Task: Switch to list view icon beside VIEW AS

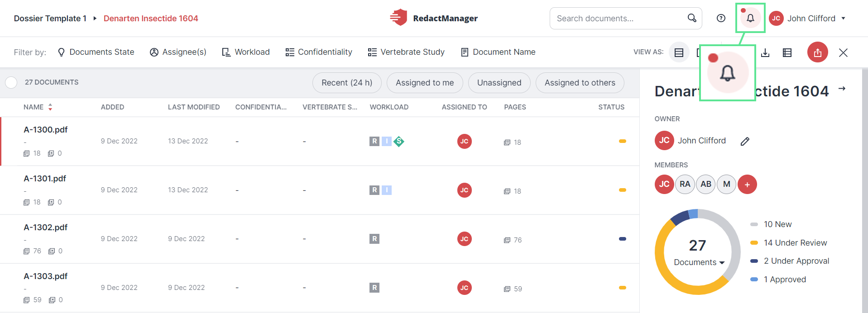Action: (679, 52)
